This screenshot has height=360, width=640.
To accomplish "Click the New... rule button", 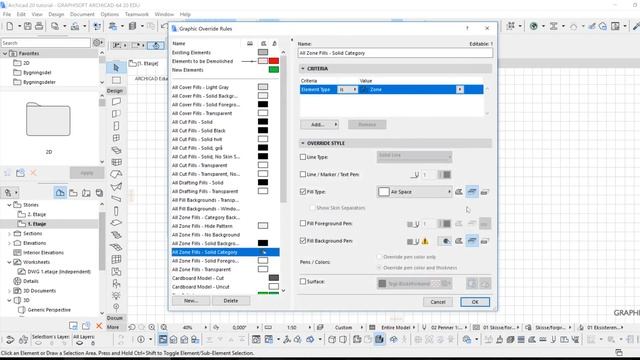I will [191, 301].
